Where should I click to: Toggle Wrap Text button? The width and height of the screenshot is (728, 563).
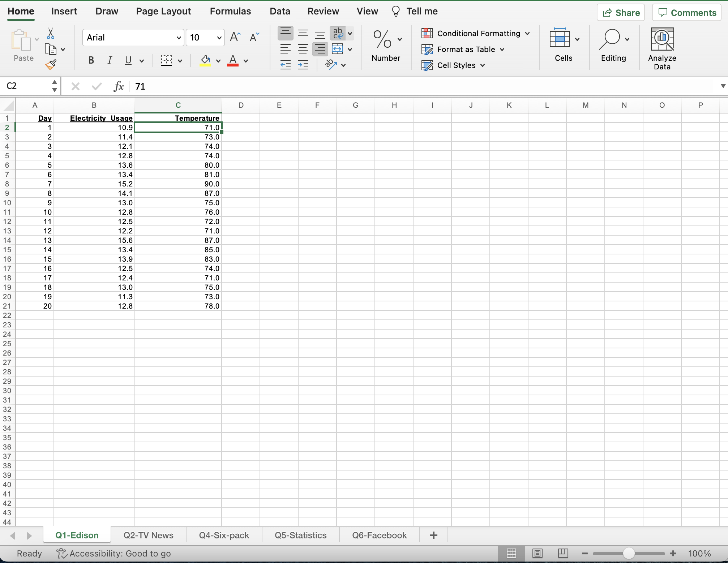[338, 34]
